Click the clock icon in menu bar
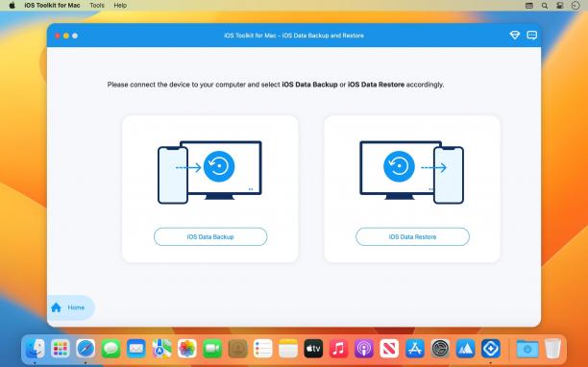Image resolution: width=588 pixels, height=367 pixels. 576,6
